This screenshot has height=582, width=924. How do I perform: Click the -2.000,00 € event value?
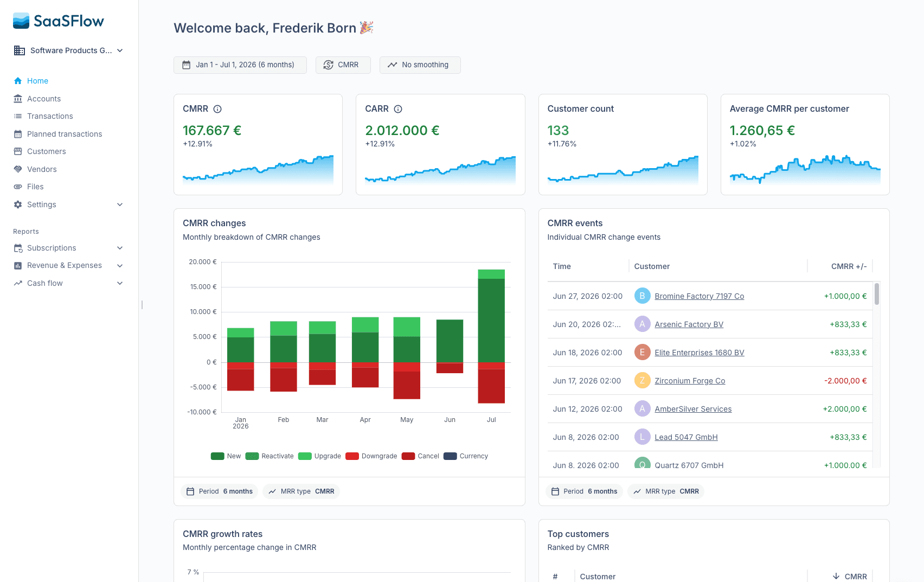845,381
